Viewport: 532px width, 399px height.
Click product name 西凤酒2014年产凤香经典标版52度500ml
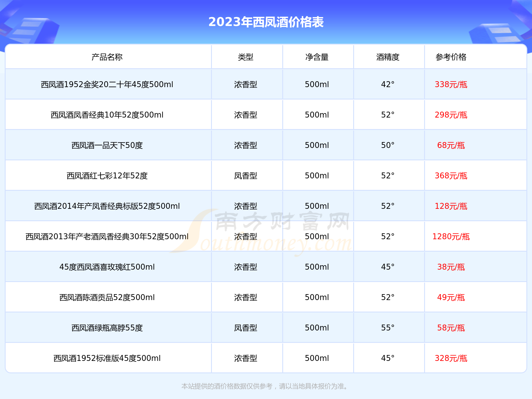point(107,206)
